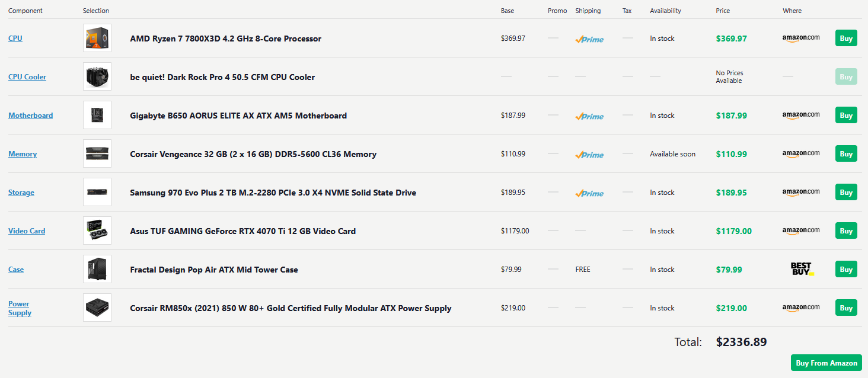The height and width of the screenshot is (378, 868).
Task: Click the Availability column header
Action: (665, 11)
